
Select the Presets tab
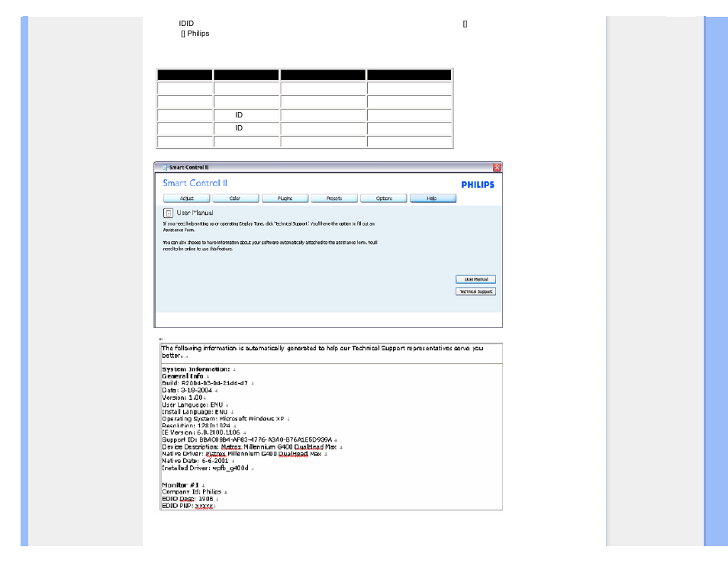coord(334,198)
